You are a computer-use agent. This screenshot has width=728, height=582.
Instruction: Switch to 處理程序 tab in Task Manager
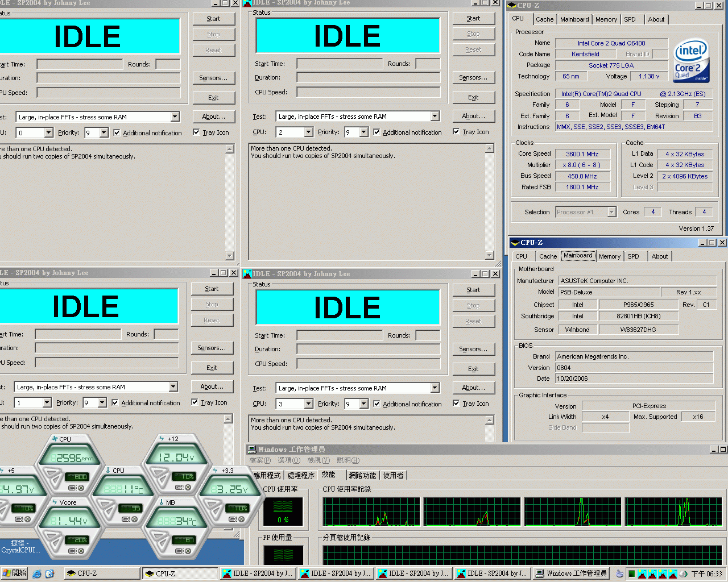(x=301, y=475)
